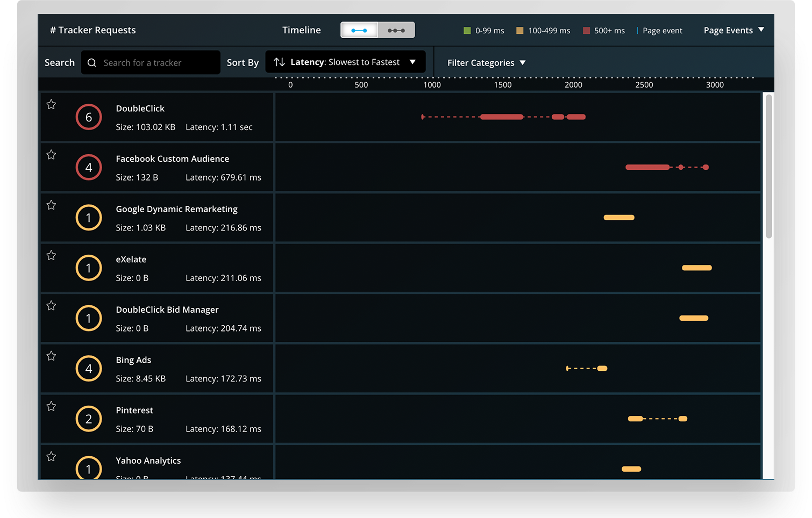Image resolution: width=812 pixels, height=518 pixels.
Task: Click DoubleClick request count circle 6
Action: coord(89,117)
